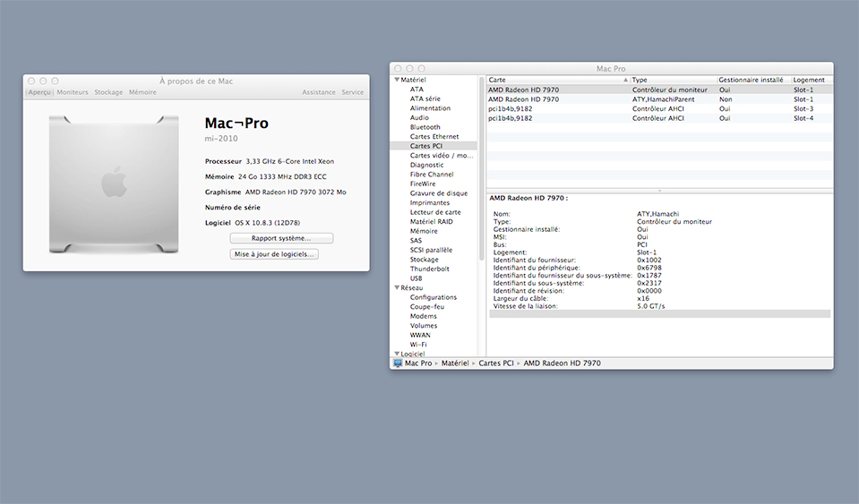Select Configurations under Réseau
This screenshot has width=859, height=504.
434,298
